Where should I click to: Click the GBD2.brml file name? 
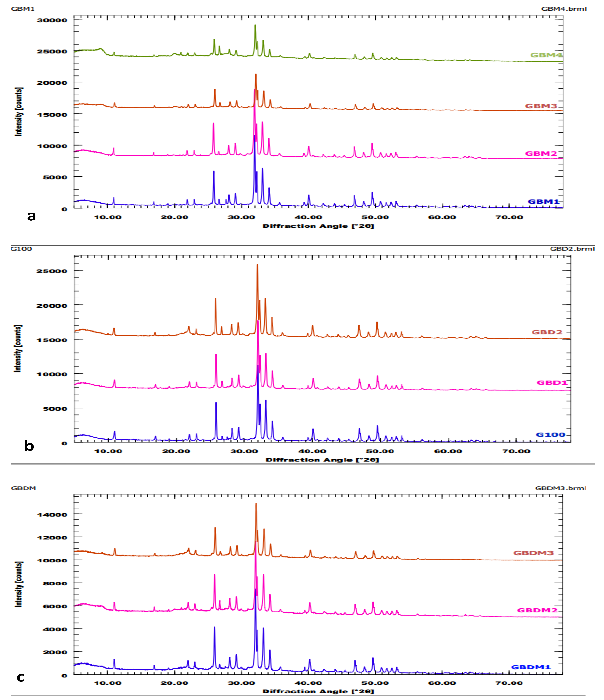coord(572,249)
